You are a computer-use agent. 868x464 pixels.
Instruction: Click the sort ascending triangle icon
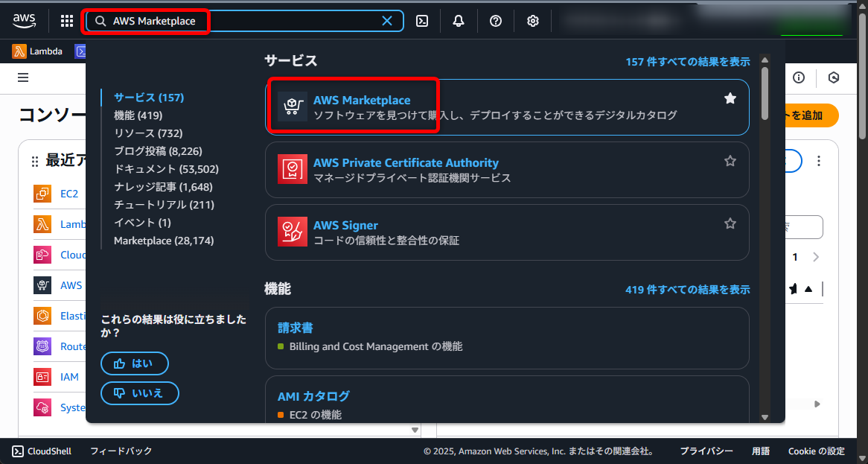[x=808, y=288]
